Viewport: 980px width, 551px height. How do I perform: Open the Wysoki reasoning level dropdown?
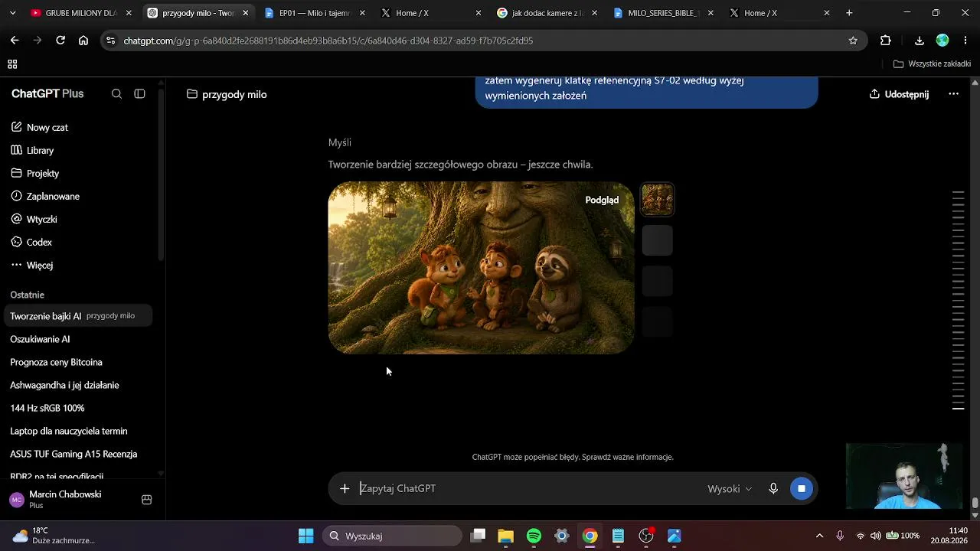(730, 488)
